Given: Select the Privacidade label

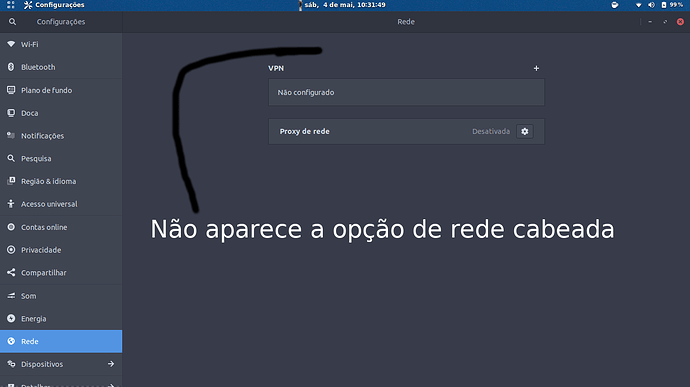Looking at the screenshot, I should click(41, 250).
